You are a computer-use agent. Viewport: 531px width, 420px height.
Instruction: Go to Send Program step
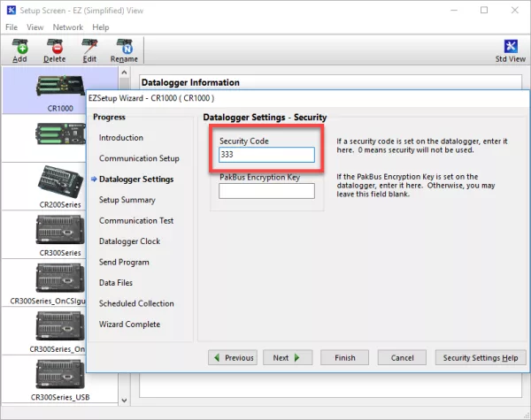(124, 262)
